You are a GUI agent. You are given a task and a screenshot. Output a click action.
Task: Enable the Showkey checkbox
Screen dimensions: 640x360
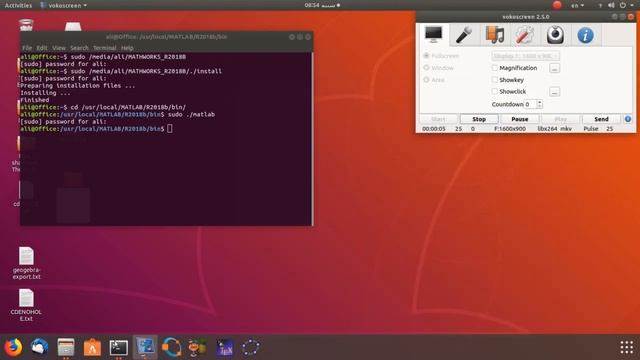coord(495,80)
